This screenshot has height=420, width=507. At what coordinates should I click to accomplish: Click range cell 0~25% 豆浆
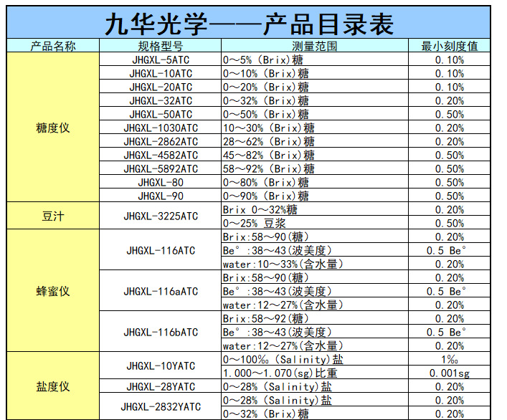point(315,223)
